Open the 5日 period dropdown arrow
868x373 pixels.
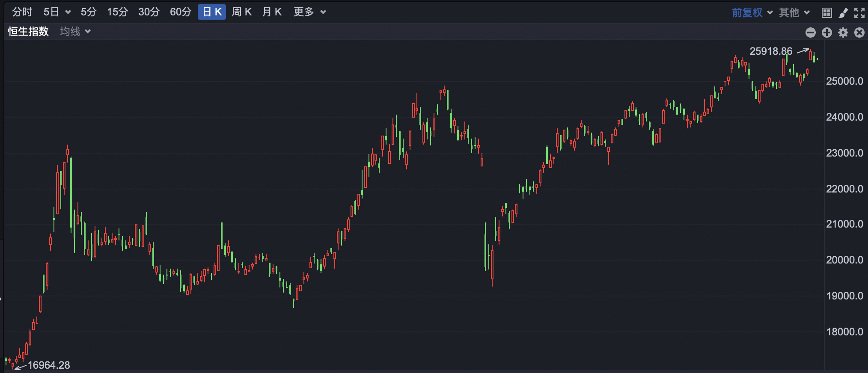[68, 12]
